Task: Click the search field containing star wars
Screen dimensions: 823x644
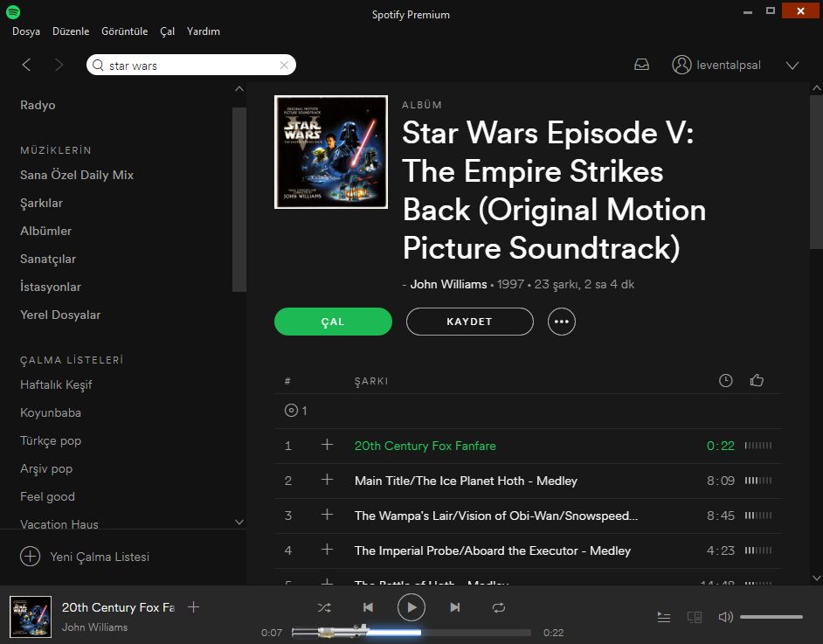Action: pyautogui.click(x=191, y=65)
